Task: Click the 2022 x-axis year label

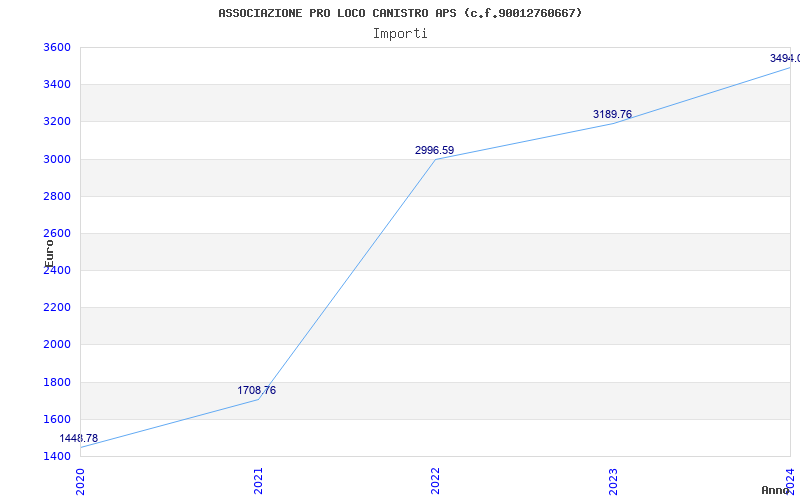Action: (435, 482)
